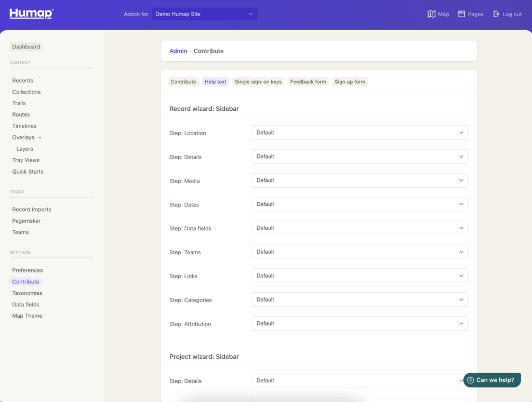Open the Step: Location help text dropdown
Viewport: 532px width, 402px height.
point(359,133)
